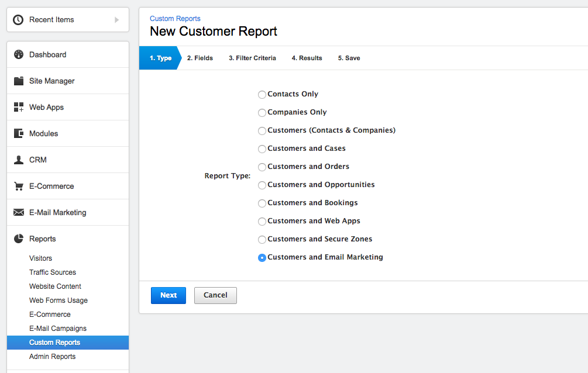Open Reports via the pie chart icon
The image size is (588, 373).
click(18, 238)
